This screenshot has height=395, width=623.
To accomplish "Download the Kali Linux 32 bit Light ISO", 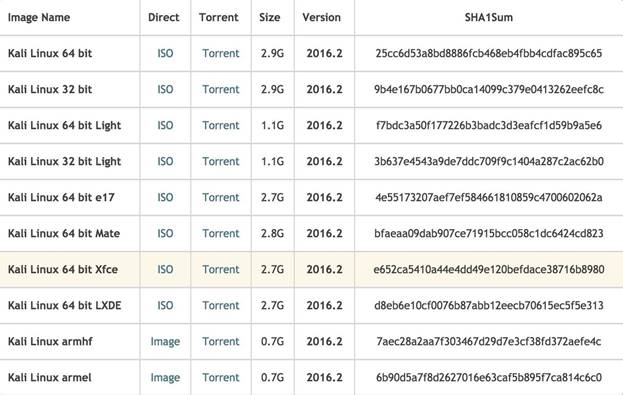I will (165, 161).
